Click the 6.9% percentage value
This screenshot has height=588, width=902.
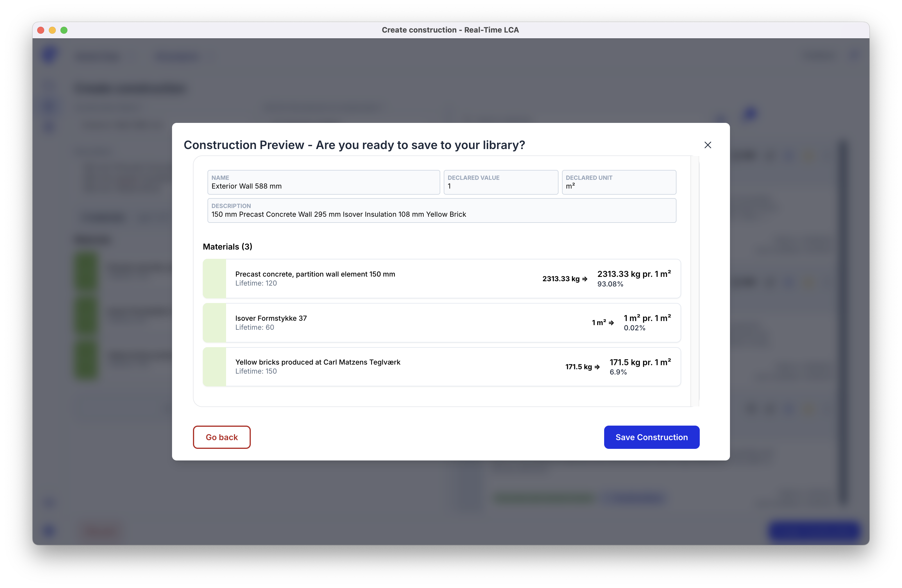(618, 372)
